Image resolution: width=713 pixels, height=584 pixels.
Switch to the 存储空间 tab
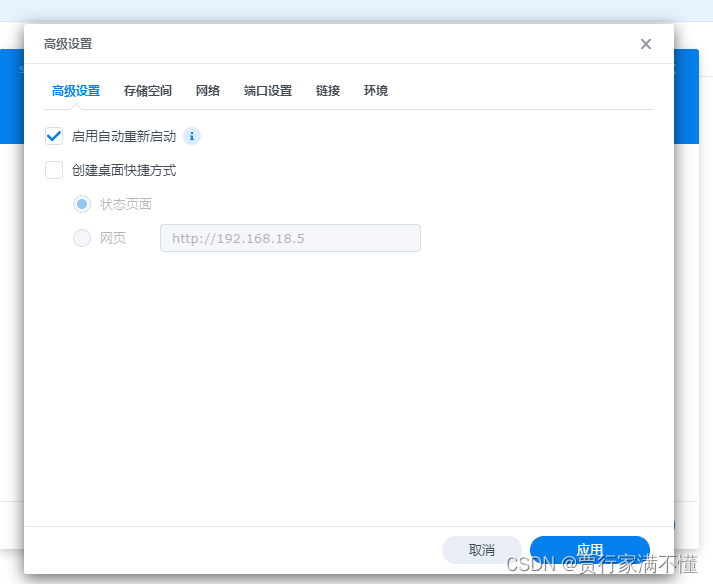pyautogui.click(x=148, y=91)
